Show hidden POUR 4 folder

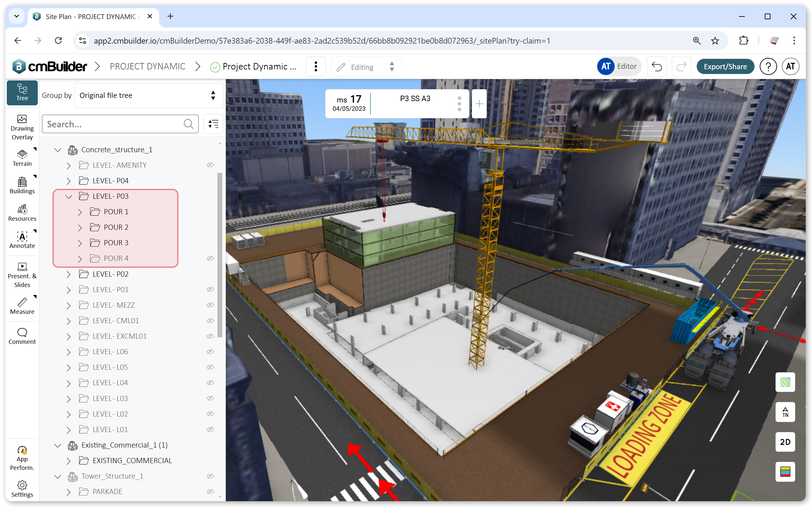pos(210,259)
